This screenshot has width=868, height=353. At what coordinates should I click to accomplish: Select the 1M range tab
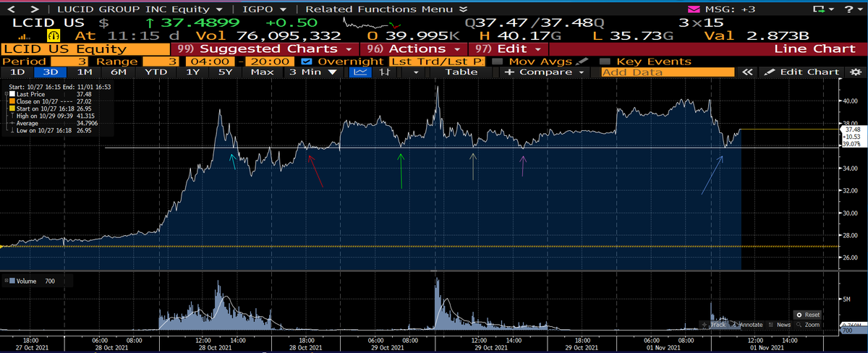[x=84, y=72]
